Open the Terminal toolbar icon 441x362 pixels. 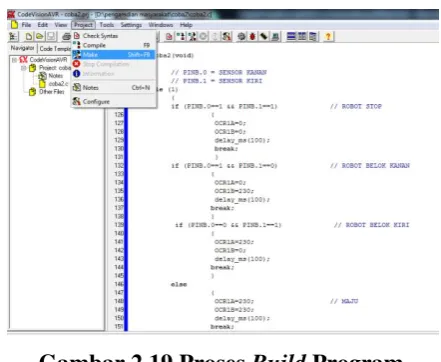click(x=275, y=36)
